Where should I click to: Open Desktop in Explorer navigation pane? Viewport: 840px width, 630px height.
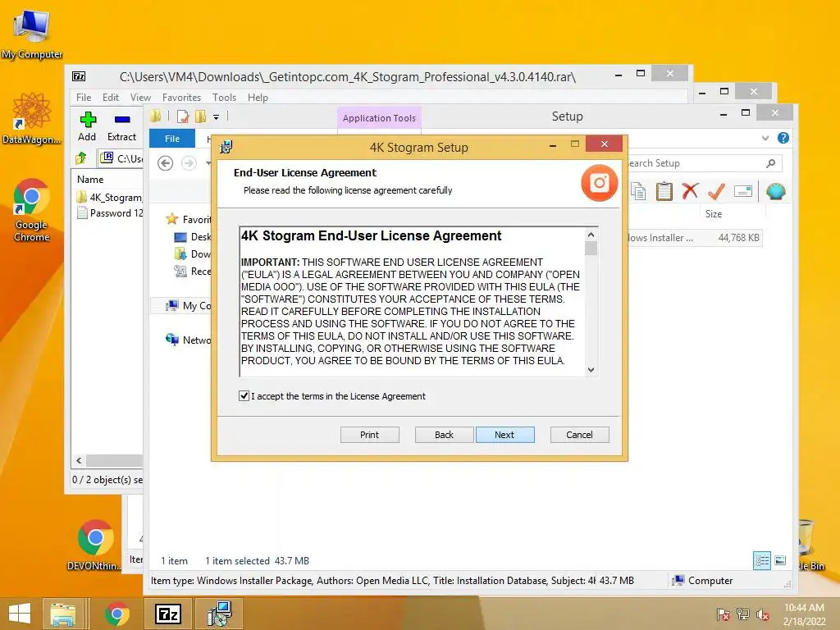coord(193,237)
